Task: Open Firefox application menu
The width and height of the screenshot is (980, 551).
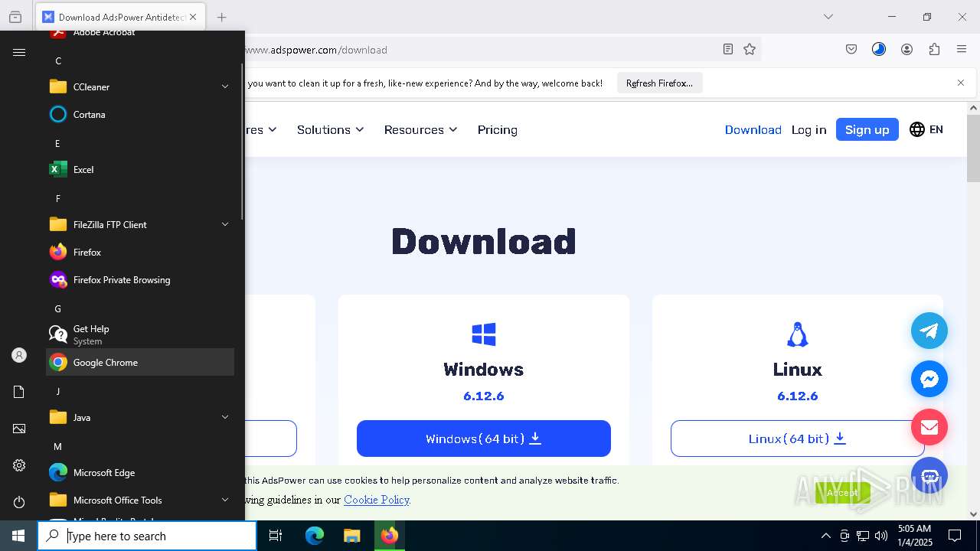Action: (x=962, y=49)
